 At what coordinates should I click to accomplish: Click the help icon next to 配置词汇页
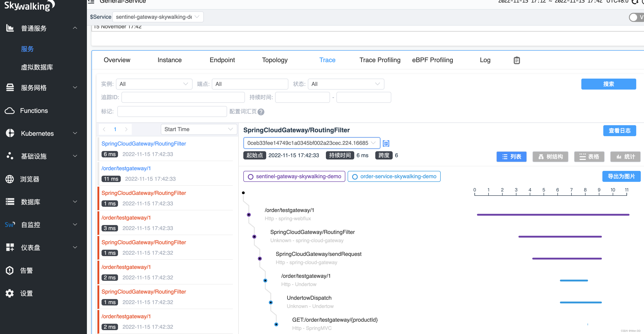(x=261, y=112)
